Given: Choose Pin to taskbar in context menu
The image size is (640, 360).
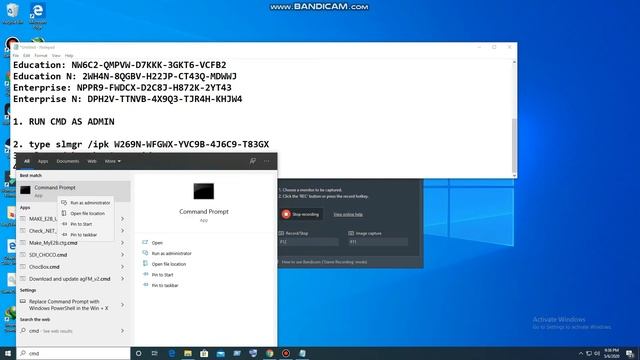Looking at the screenshot, I should coord(79,235).
